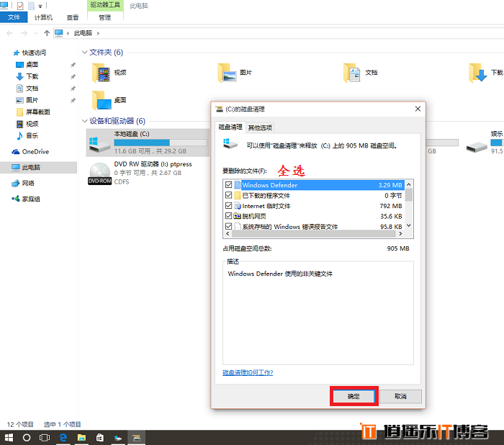This screenshot has width=504, height=445.
Task: Open the 图片 folder icon
Action: point(227,73)
